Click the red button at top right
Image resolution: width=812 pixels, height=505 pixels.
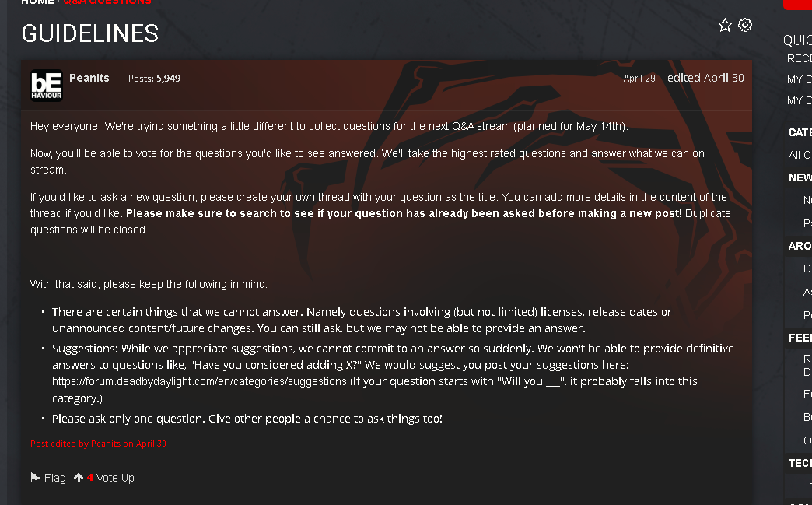coord(797,5)
